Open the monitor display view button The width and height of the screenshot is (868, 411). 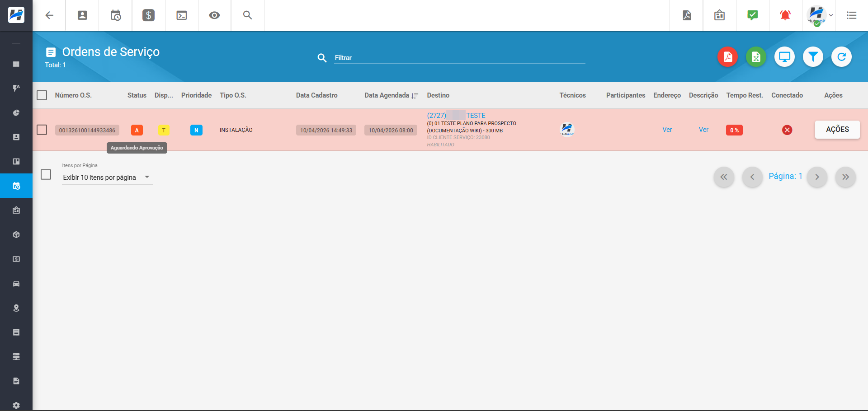784,57
